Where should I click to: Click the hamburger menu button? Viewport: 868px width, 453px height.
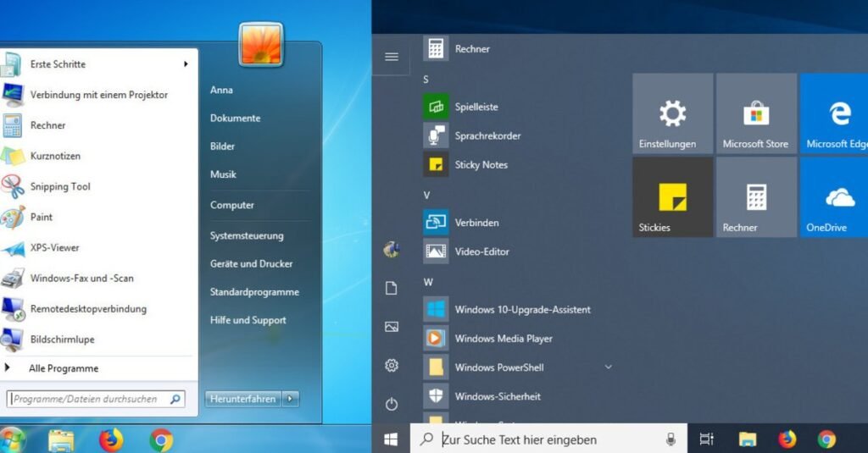pos(392,57)
